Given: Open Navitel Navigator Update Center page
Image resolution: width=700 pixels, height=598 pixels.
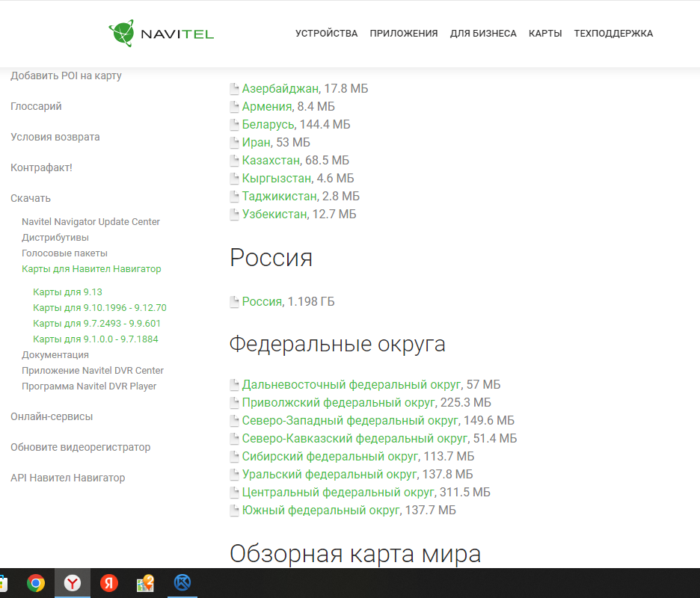Looking at the screenshot, I should [x=90, y=222].
